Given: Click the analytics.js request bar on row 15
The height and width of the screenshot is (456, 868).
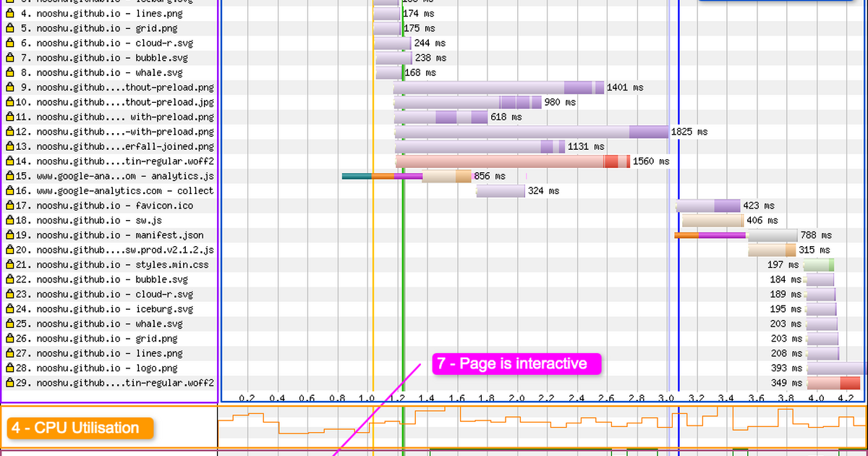Looking at the screenshot, I should pyautogui.click(x=407, y=176).
